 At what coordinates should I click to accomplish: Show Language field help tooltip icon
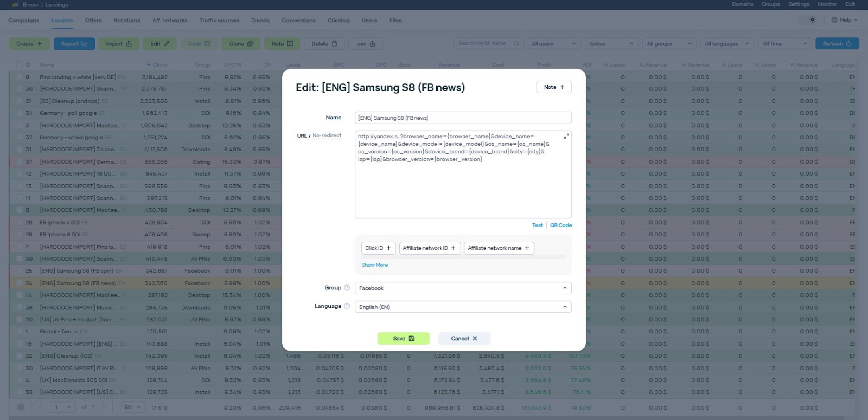click(x=347, y=306)
